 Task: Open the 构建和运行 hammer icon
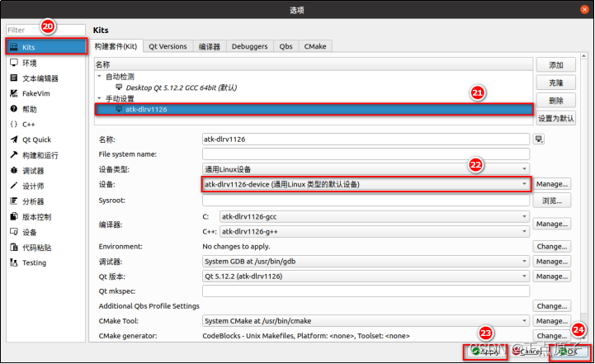(14, 155)
